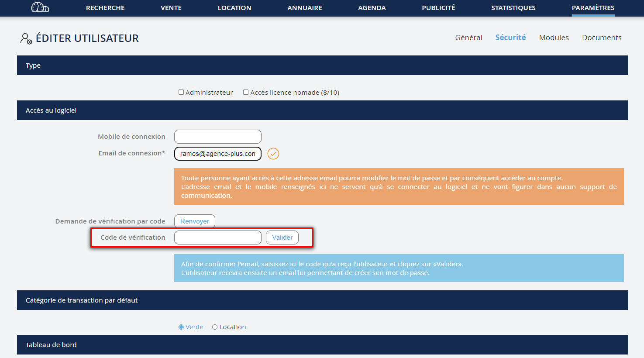Open the VENTE menu
The height and width of the screenshot is (358, 644).
171,8
